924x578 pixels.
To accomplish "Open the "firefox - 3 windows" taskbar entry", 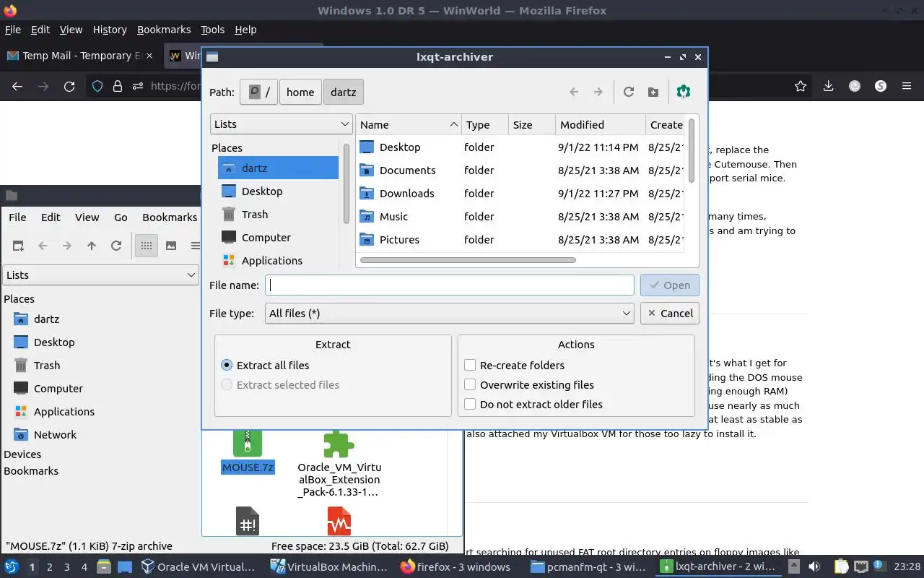I will pyautogui.click(x=456, y=566).
